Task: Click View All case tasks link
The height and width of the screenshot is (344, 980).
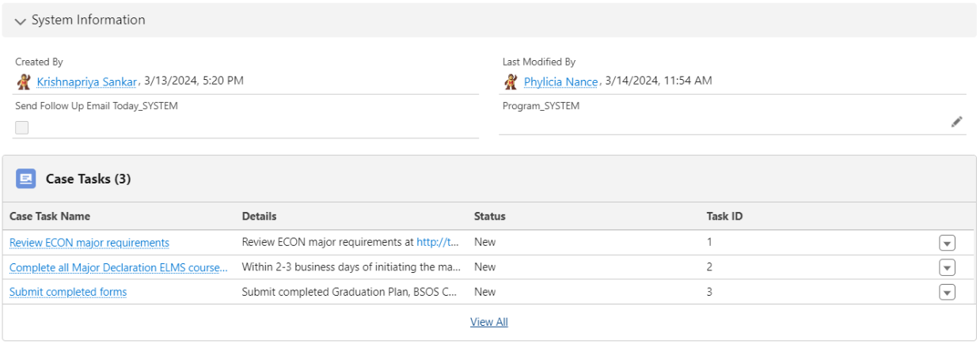Action: click(489, 322)
